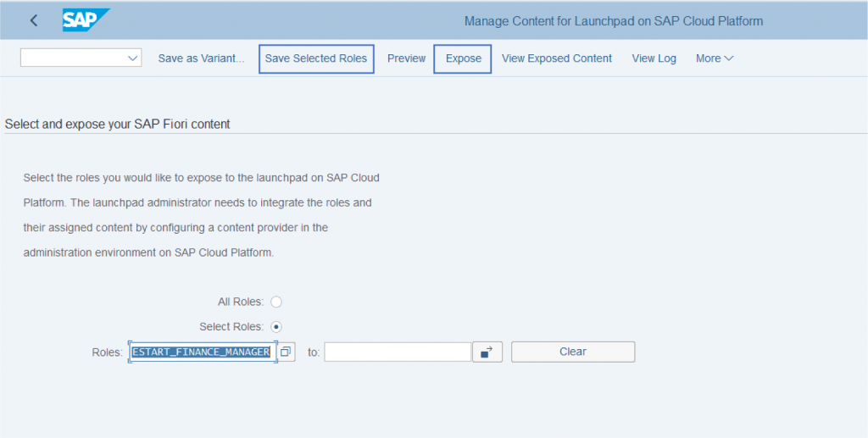Select the Select Roles radio button
The width and height of the screenshot is (868, 438).
click(275, 326)
